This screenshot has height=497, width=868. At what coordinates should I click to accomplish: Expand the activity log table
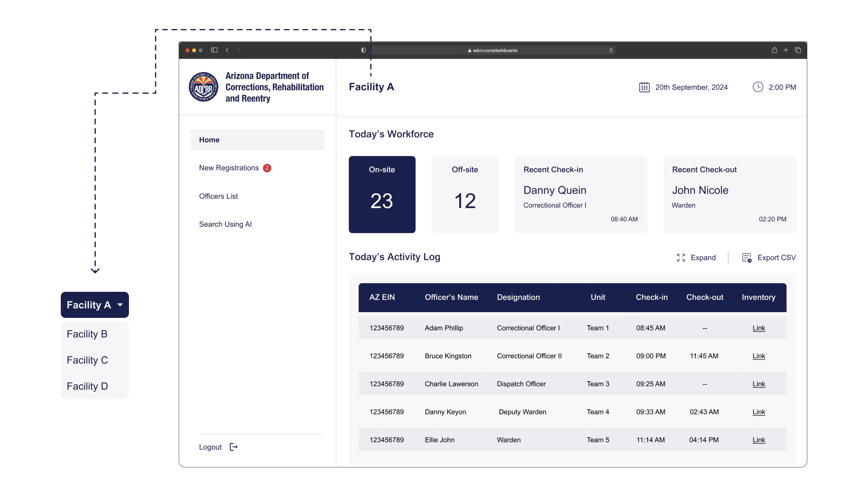[x=696, y=257]
